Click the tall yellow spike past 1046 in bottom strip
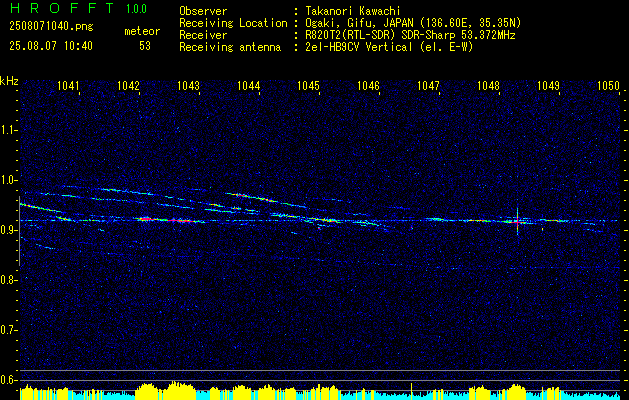Image resolution: width=629 pixels, height=400 pixels. (x=412, y=392)
